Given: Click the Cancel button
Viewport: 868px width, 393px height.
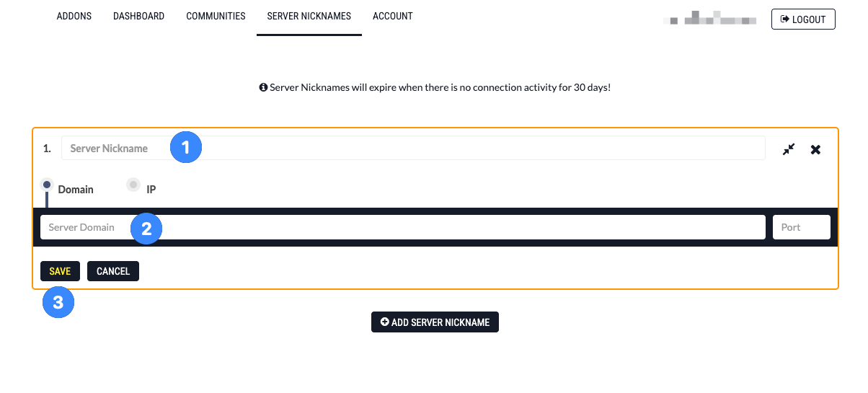Looking at the screenshot, I should [x=113, y=271].
